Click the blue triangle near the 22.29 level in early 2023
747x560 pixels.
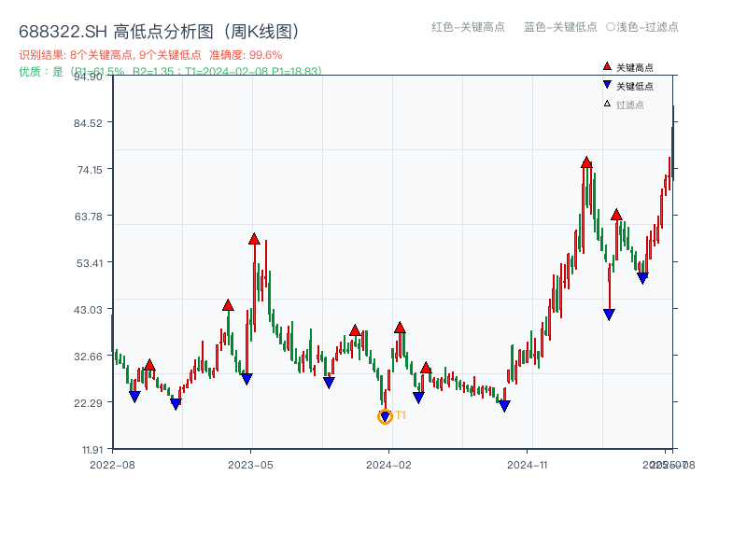(x=175, y=401)
